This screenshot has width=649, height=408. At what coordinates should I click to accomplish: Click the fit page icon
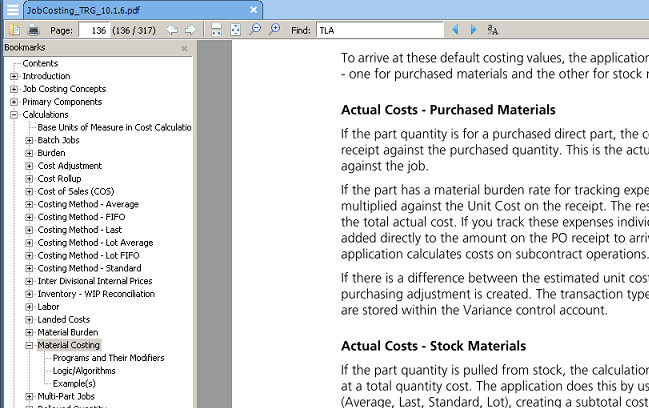(x=235, y=30)
